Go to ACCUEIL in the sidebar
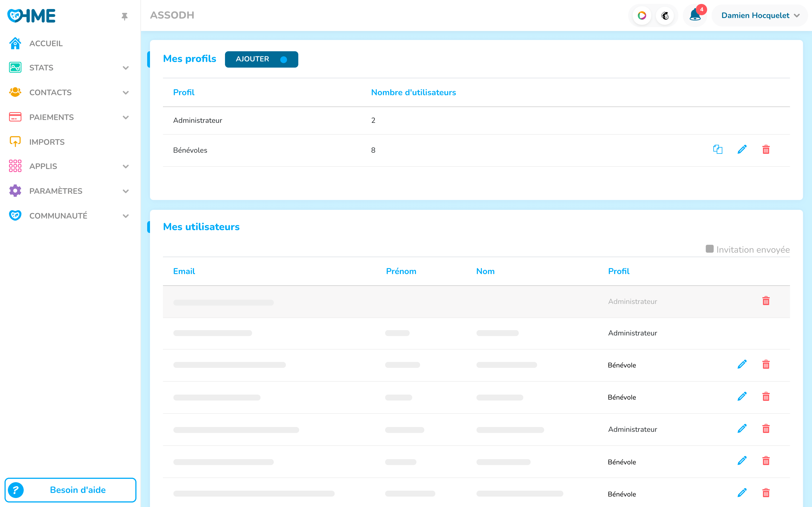The height and width of the screenshot is (507, 812). [x=46, y=44]
